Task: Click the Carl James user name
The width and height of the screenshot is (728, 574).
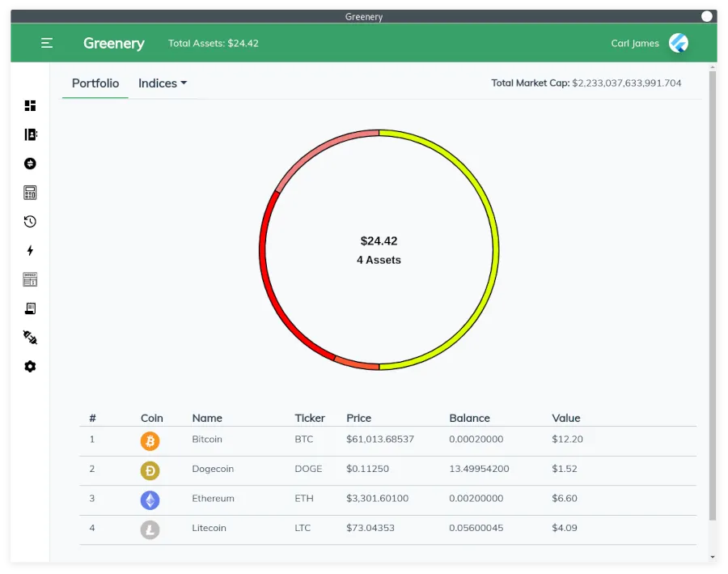Action: [x=635, y=43]
